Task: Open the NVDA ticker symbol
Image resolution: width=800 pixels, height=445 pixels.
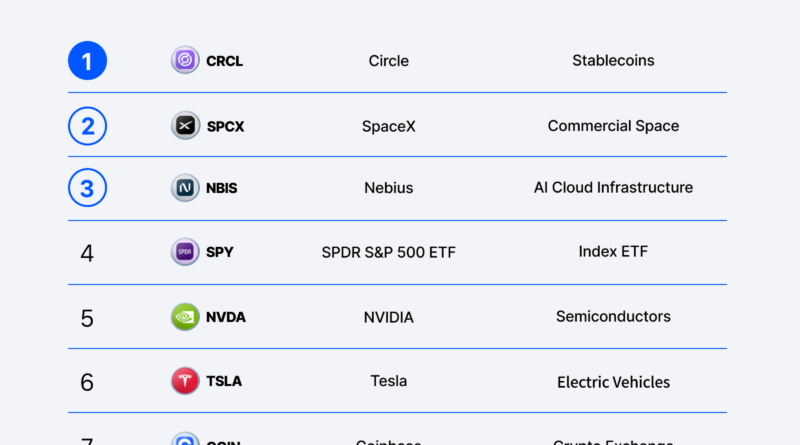Action: click(226, 317)
